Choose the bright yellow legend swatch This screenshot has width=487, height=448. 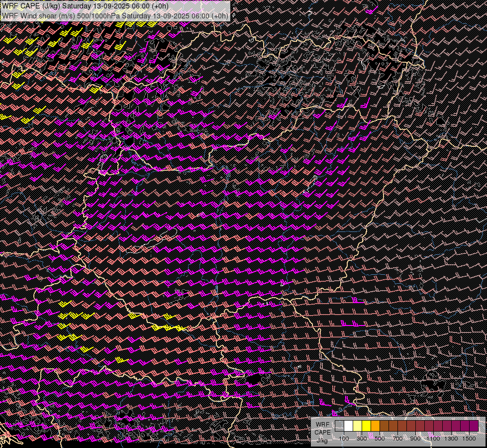[x=366, y=426]
